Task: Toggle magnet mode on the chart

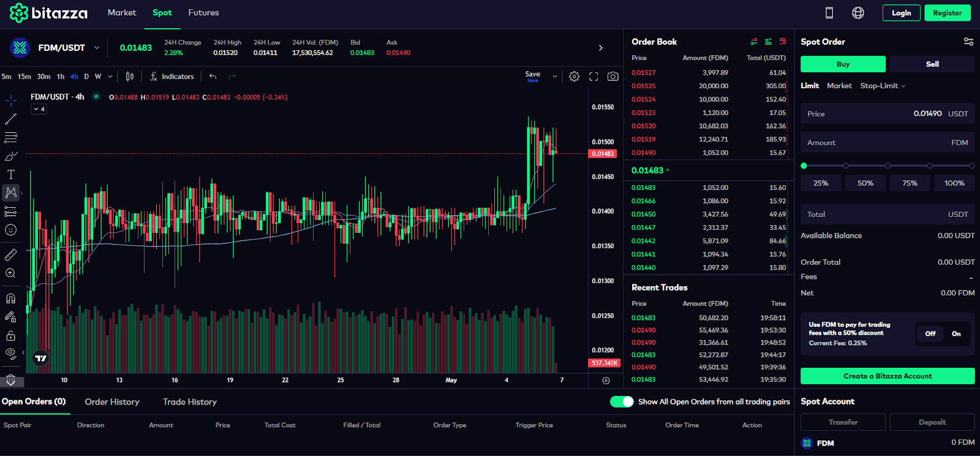Action: point(11,298)
